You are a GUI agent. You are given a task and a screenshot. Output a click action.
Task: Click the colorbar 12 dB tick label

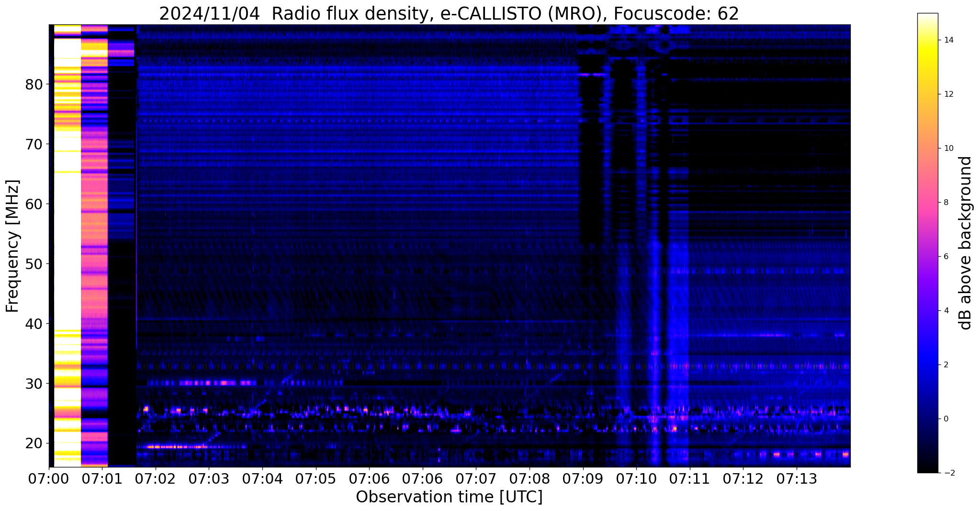[x=948, y=94]
